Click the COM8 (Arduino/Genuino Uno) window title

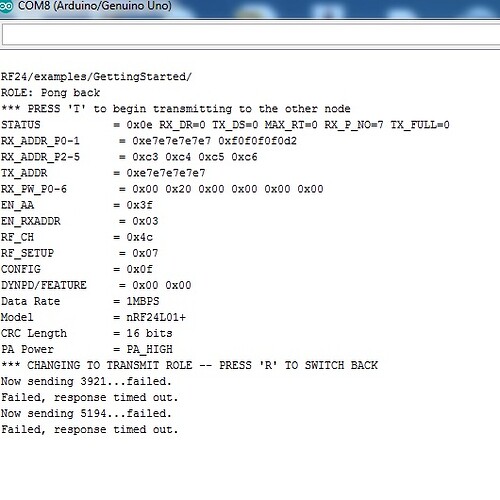pos(95,6)
